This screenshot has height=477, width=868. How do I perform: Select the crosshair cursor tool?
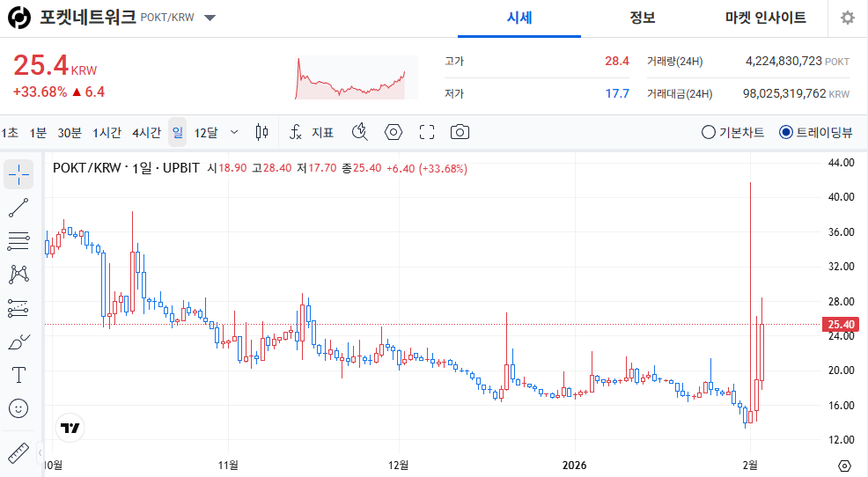click(x=18, y=174)
